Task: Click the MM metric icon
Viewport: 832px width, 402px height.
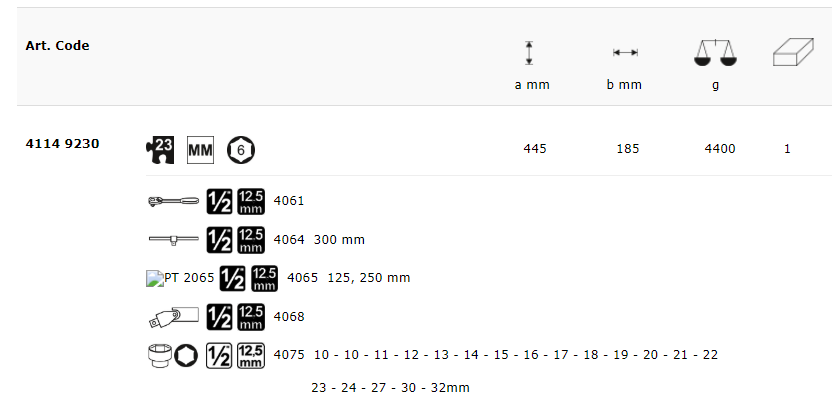Action: coord(201,150)
